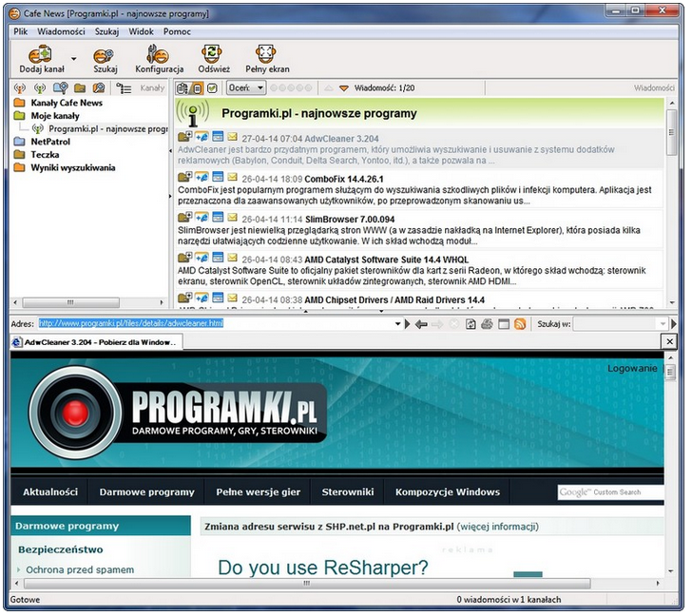Open the address history dropdown arrow
692x616 pixels.
click(x=397, y=324)
